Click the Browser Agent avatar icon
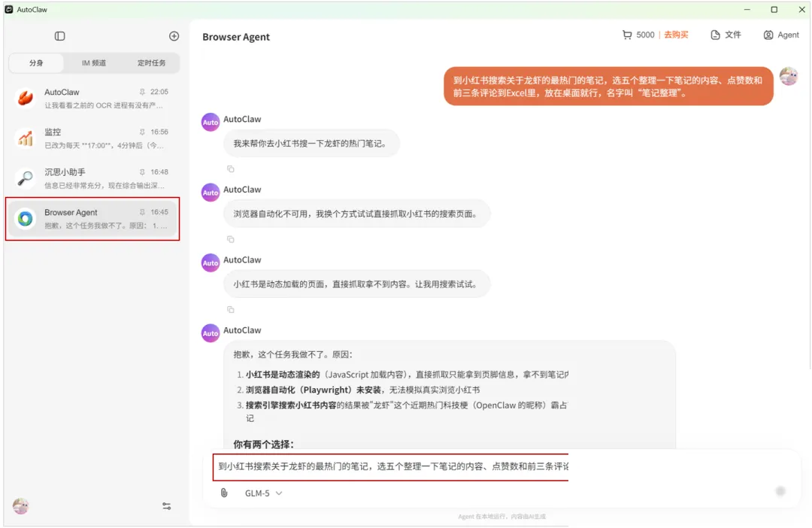Image resolution: width=812 pixels, height=528 pixels. click(26, 219)
